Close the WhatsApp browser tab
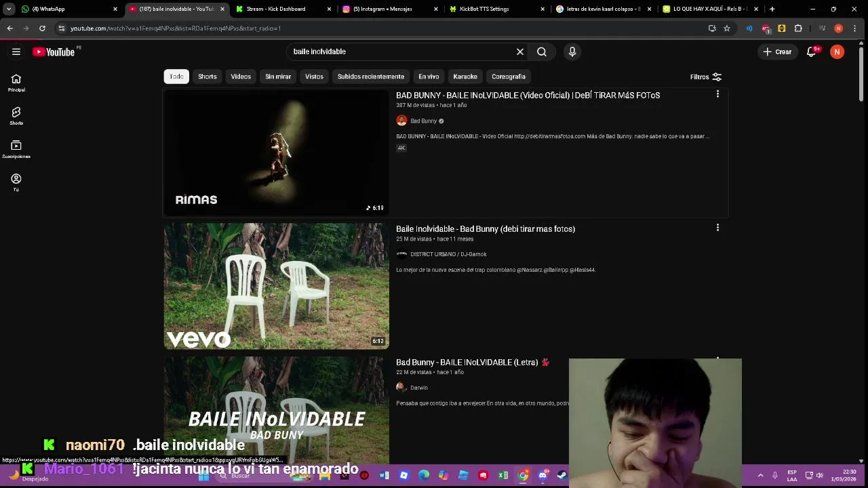 (x=115, y=9)
